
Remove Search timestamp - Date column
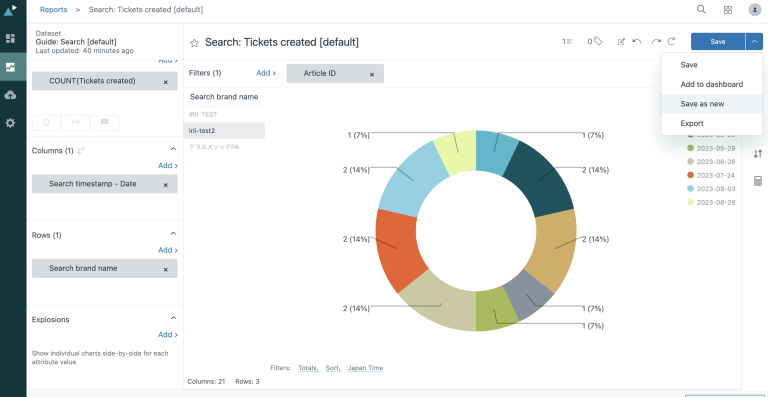pyautogui.click(x=166, y=185)
